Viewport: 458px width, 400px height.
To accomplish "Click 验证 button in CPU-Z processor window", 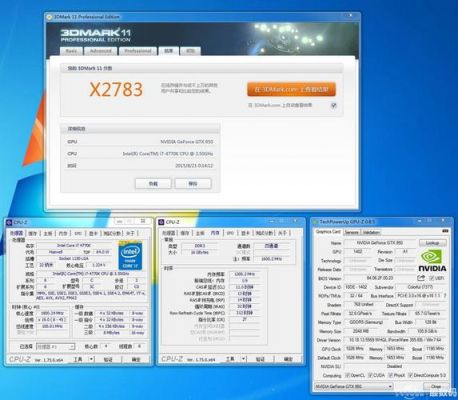I will click(108, 359).
